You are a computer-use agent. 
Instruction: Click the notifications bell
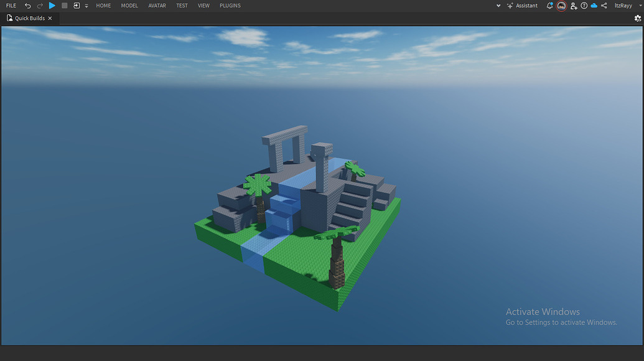[x=550, y=6]
